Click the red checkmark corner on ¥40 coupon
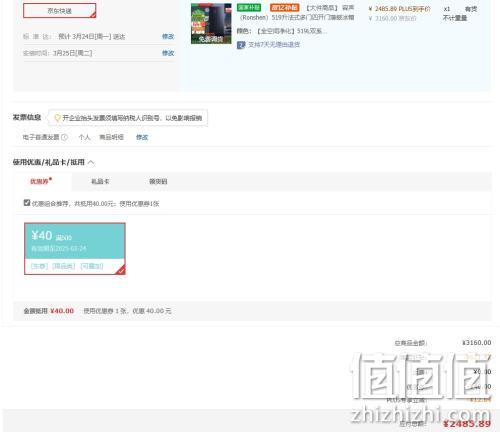Screen dimensions: 500x432 [x=121, y=270]
